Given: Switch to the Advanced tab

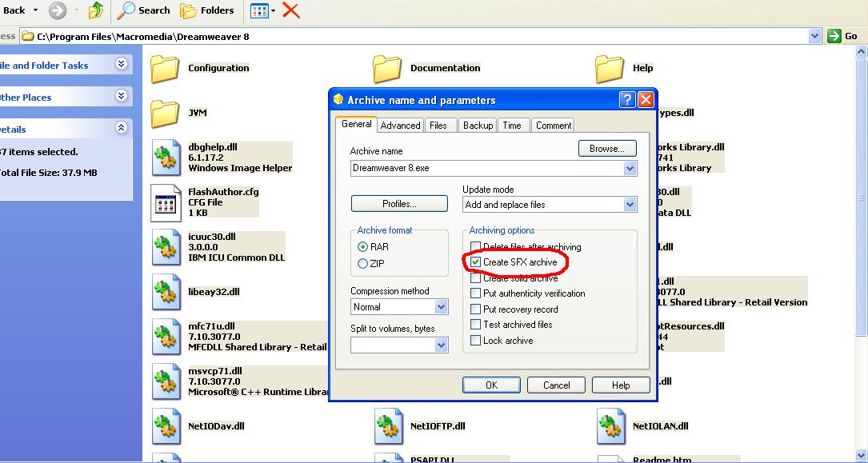Looking at the screenshot, I should coord(400,126).
